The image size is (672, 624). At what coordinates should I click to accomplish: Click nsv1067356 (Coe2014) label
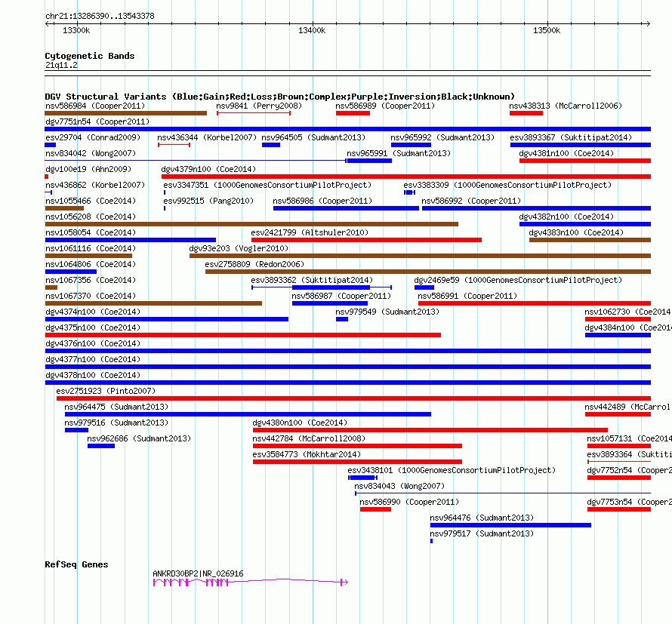91,280
